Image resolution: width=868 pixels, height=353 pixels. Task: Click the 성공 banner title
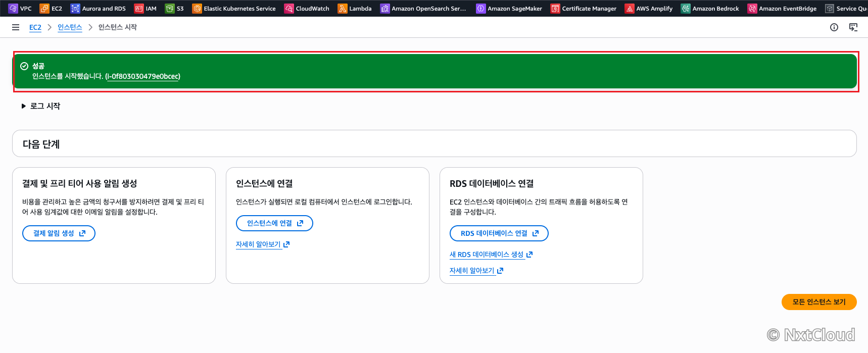coord(38,66)
